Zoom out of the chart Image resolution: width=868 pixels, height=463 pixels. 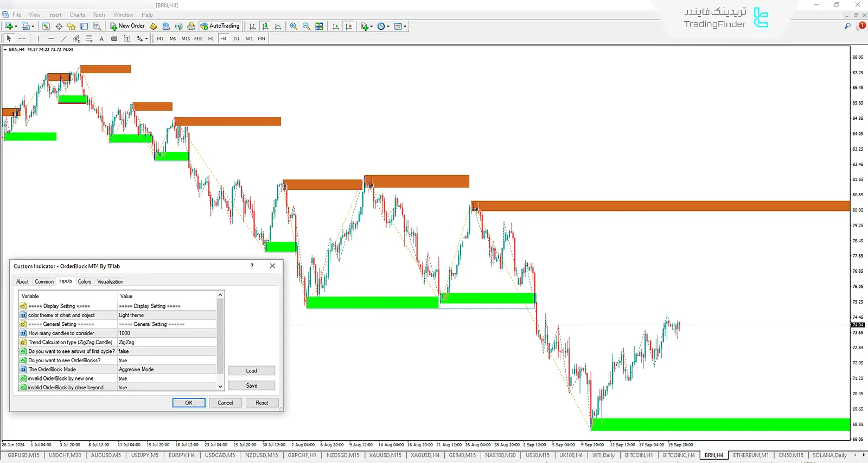[x=306, y=26]
